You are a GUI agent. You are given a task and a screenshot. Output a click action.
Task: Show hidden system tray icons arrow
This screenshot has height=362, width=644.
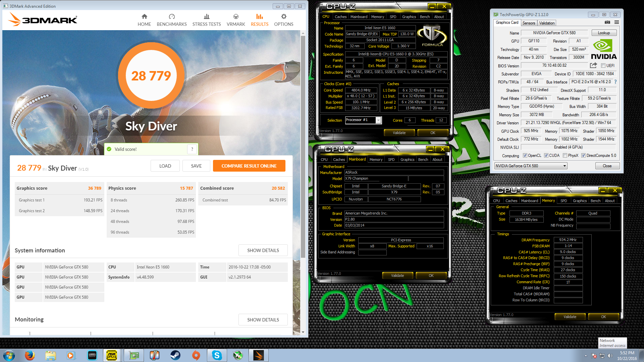(586, 356)
